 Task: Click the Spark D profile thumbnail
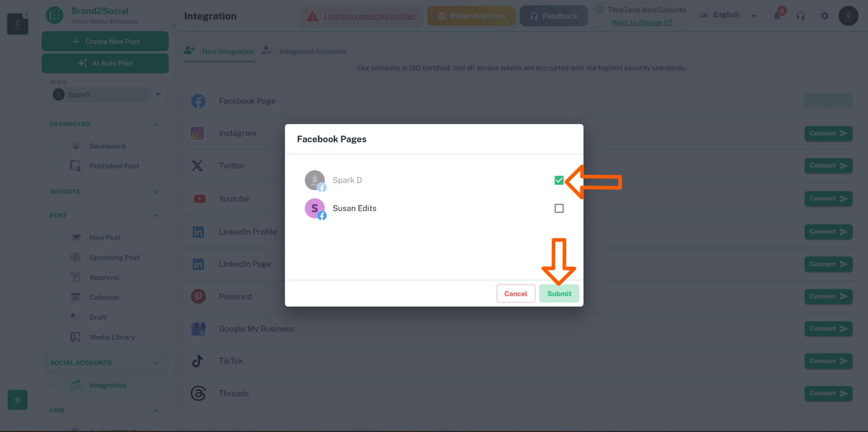(x=315, y=180)
